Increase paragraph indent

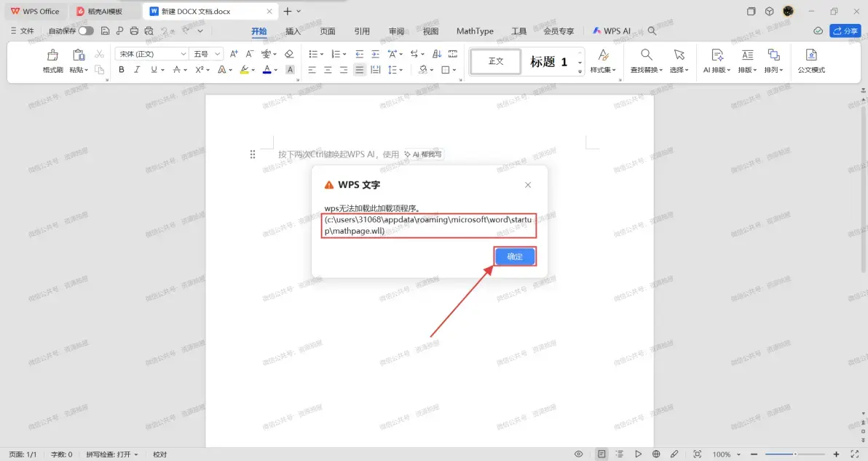point(375,54)
